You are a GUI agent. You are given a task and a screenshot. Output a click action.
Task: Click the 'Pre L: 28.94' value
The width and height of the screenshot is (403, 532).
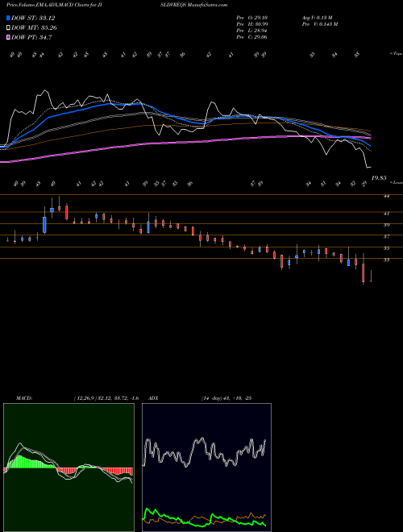point(251,31)
